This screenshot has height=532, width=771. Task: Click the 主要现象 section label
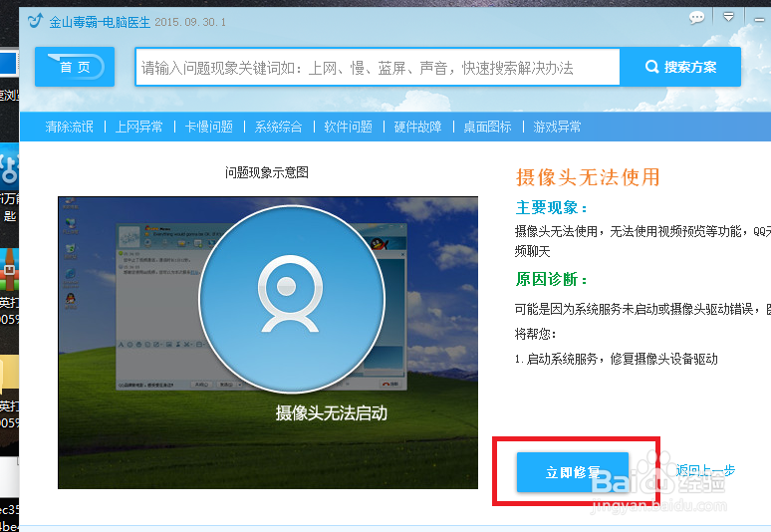(551, 207)
